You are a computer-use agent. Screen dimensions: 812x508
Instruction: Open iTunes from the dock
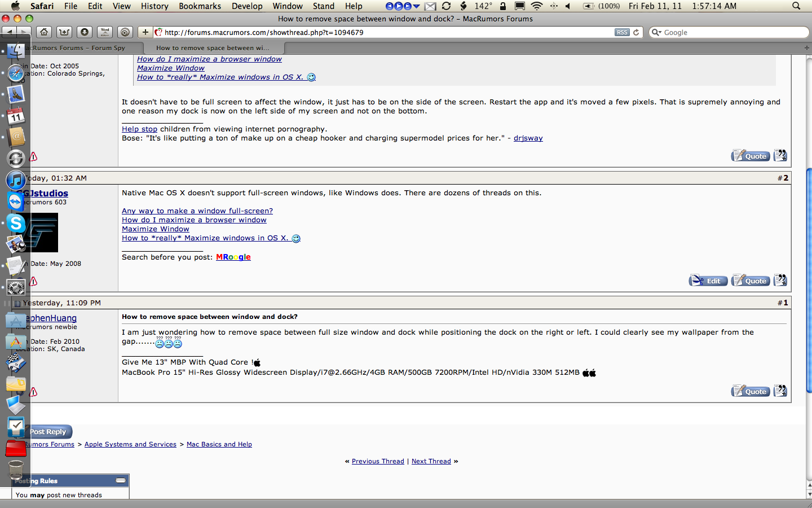(x=16, y=180)
